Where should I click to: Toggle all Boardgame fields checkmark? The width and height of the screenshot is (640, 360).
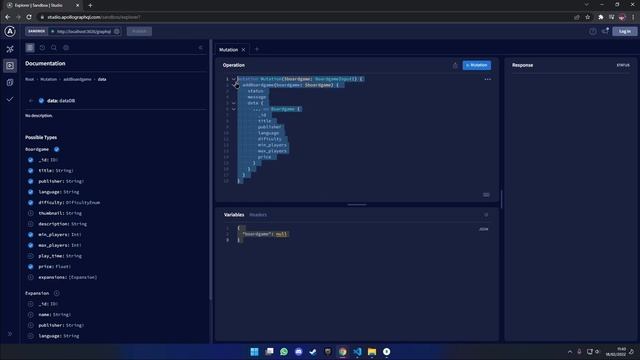coord(57,149)
